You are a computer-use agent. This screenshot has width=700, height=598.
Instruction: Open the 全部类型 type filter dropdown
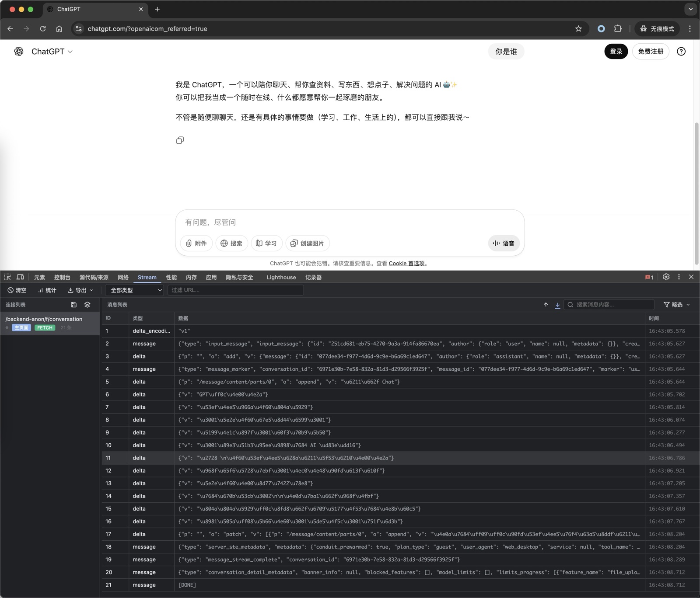134,290
